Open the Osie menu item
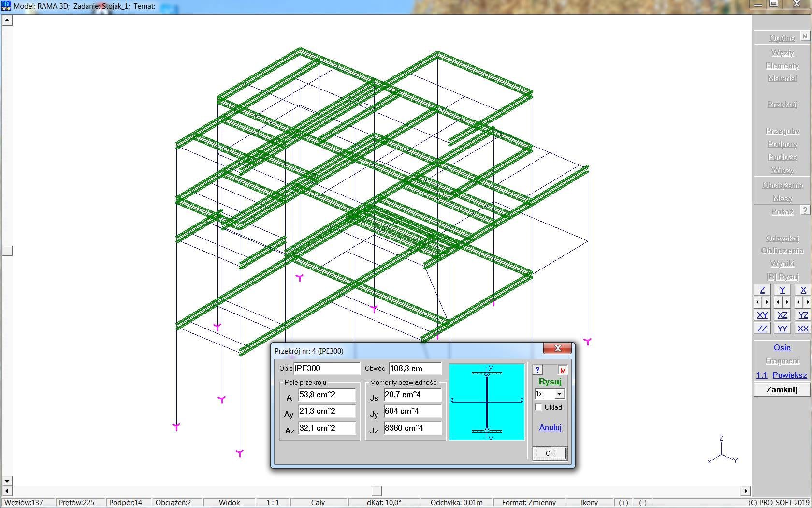 [782, 347]
